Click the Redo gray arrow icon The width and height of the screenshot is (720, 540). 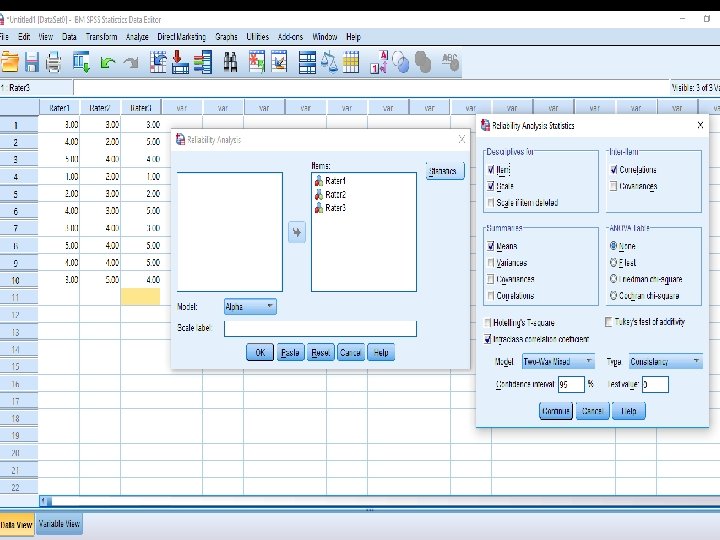coord(131,62)
